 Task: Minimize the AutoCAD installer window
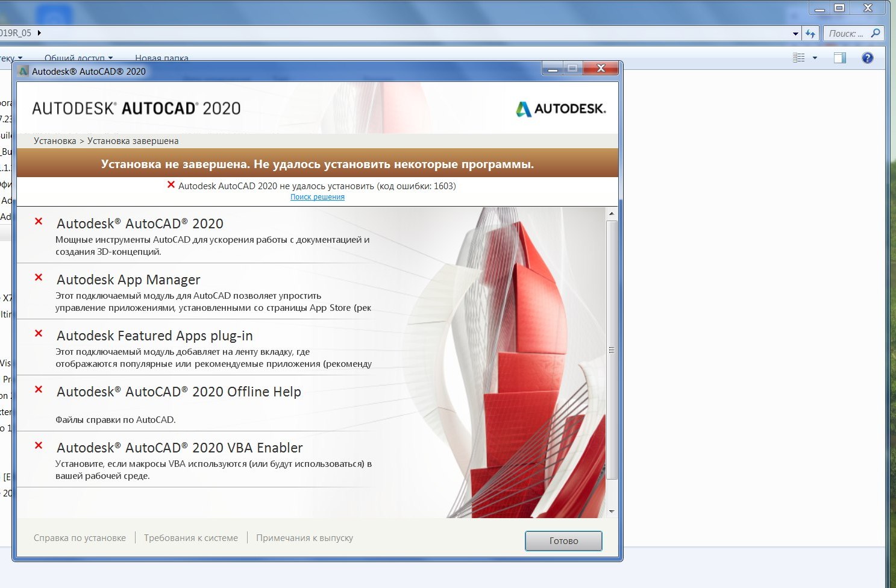(552, 68)
